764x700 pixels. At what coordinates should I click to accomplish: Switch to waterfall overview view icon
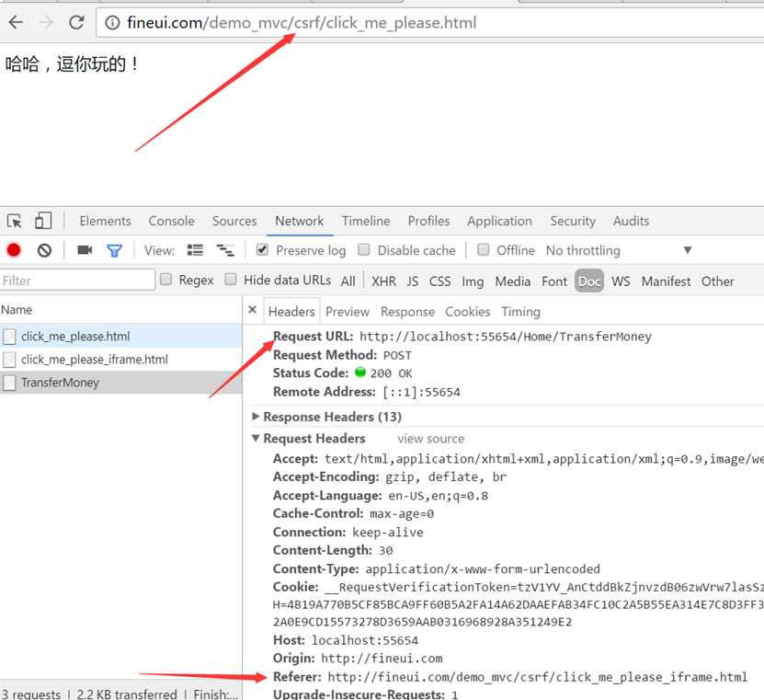pyautogui.click(x=225, y=250)
